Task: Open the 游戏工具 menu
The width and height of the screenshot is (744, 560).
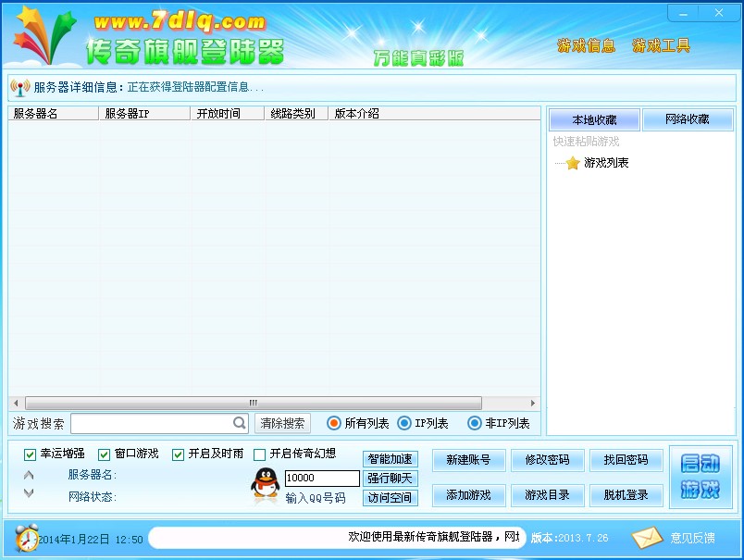Action: coord(661,45)
